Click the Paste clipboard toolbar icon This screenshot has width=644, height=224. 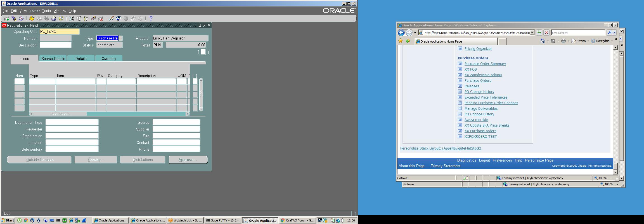86,18
